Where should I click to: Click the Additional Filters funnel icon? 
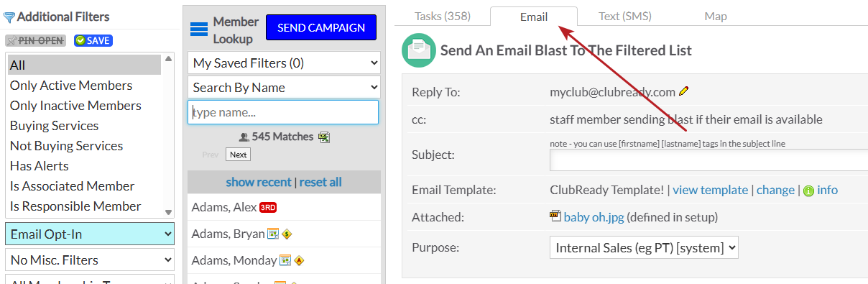click(x=9, y=17)
